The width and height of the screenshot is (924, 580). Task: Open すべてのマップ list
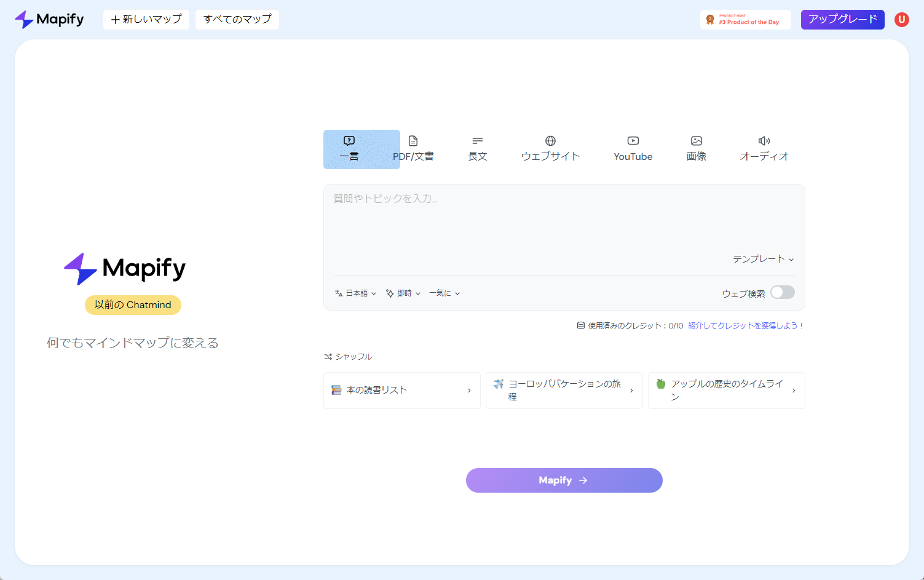[237, 20]
